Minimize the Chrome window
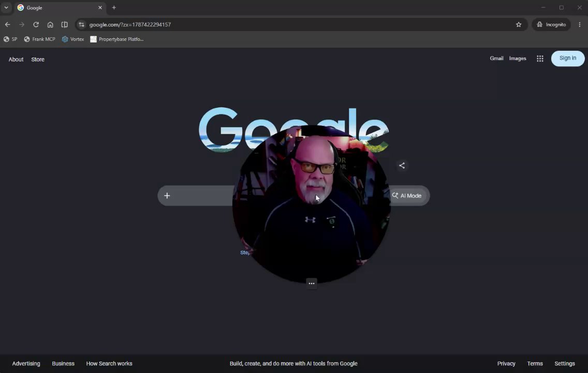 click(x=543, y=7)
